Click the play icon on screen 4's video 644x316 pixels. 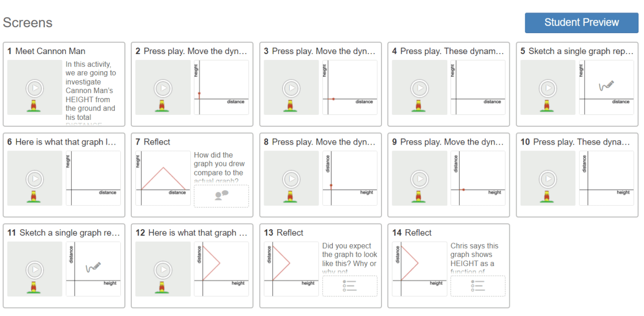click(419, 88)
